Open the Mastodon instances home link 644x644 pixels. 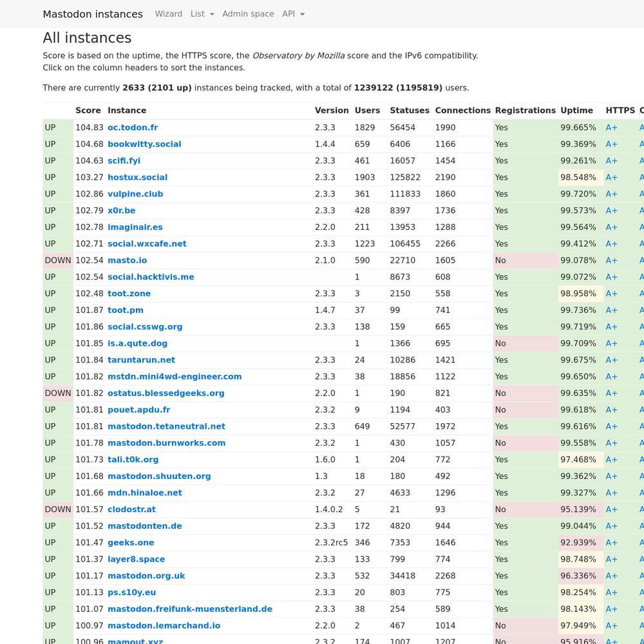coord(92,14)
